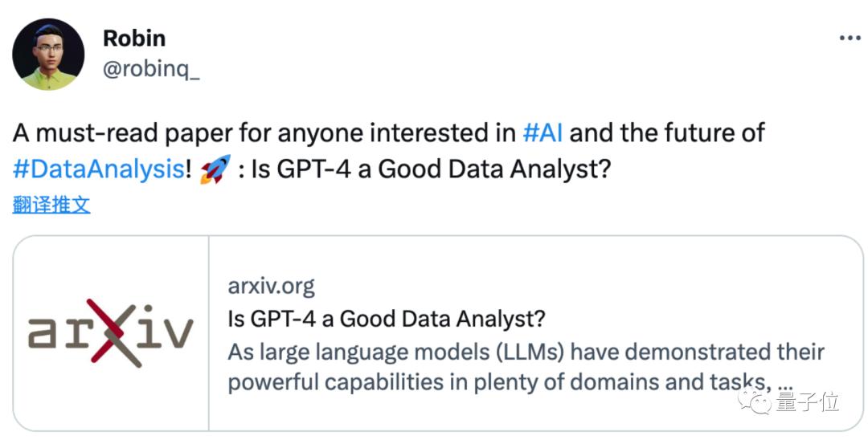Click card title Is GPT-4 a Good Data Analyst?

click(x=387, y=319)
